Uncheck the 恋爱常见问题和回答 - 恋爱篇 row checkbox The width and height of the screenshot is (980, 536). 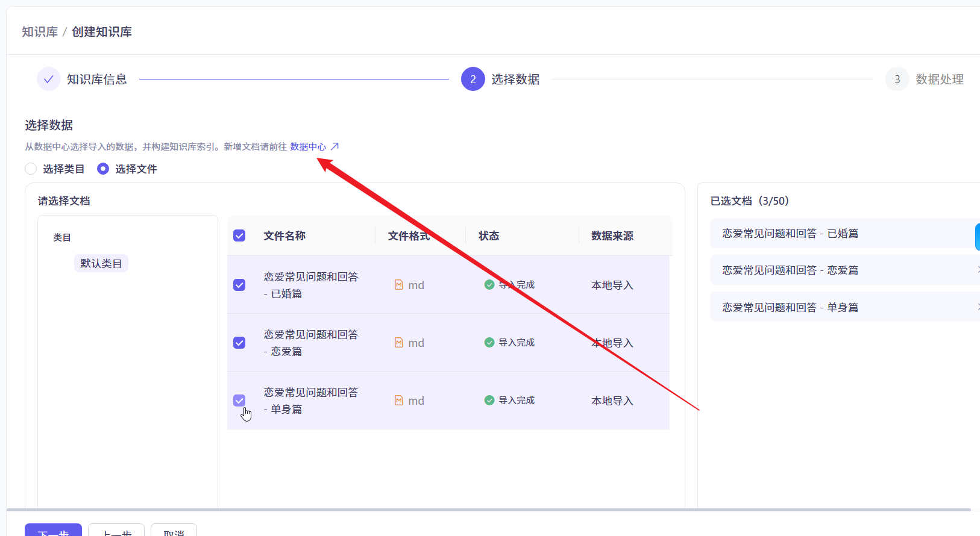tap(239, 343)
